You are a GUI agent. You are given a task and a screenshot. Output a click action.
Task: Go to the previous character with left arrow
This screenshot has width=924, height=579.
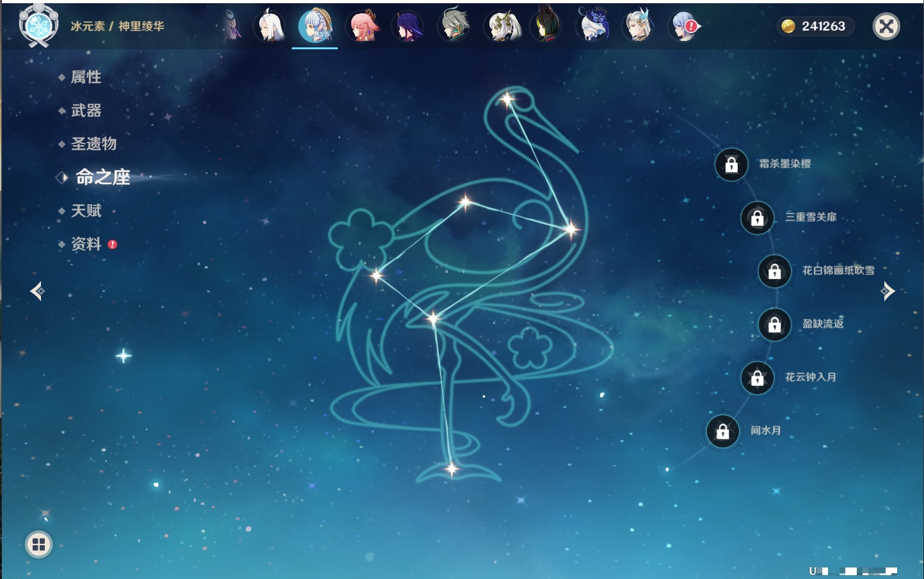click(37, 292)
